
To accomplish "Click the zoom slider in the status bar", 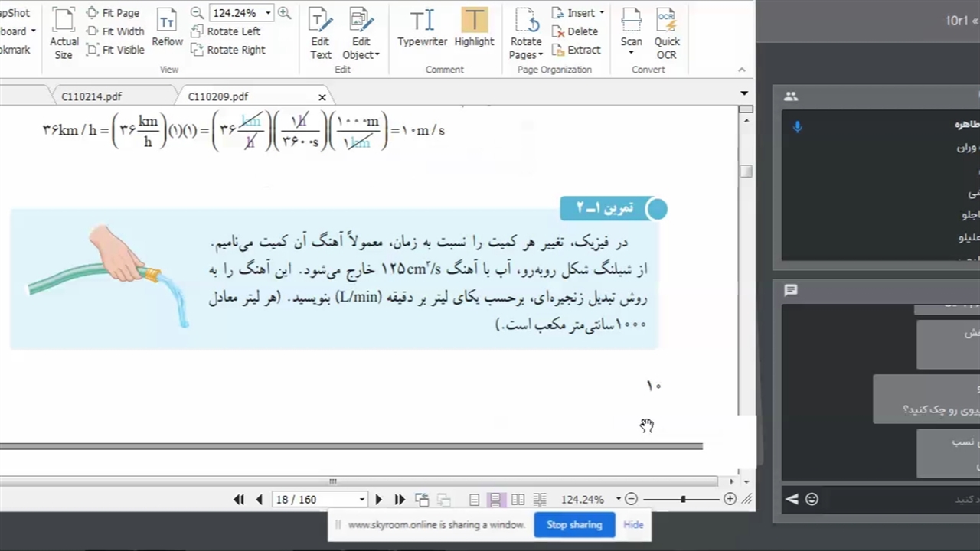I will coord(682,500).
